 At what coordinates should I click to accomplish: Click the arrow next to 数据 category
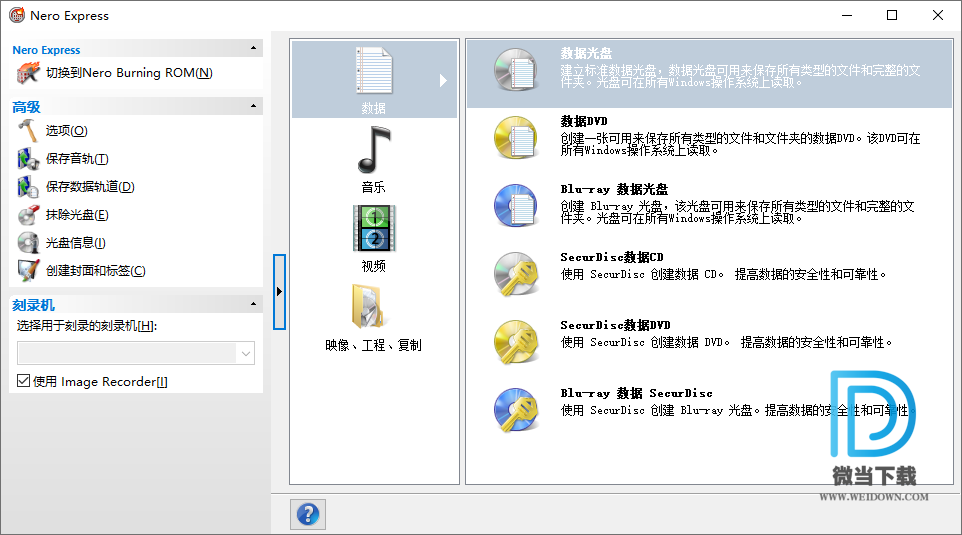[x=443, y=80]
